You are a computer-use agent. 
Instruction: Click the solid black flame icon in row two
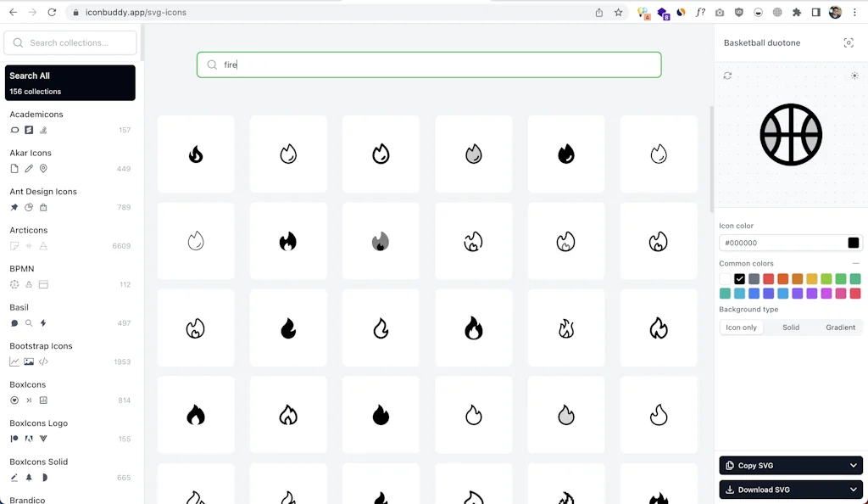point(287,240)
